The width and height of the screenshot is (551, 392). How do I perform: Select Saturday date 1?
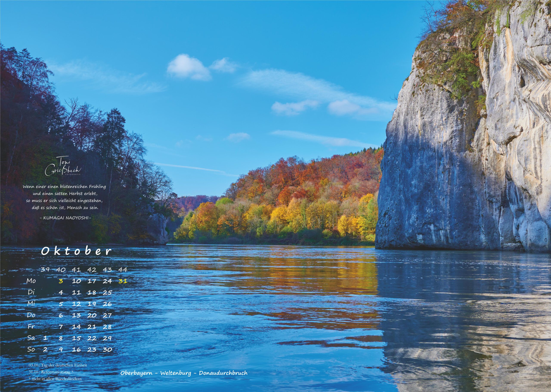pos(45,338)
